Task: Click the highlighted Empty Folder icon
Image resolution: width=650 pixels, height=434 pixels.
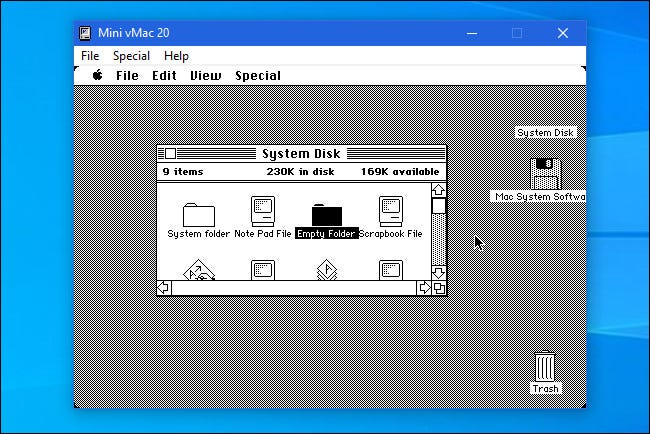Action: tap(326, 214)
